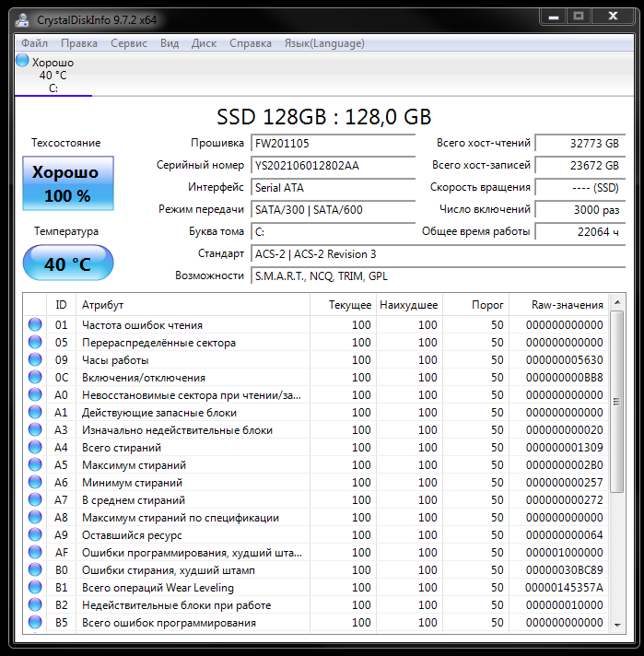644x656 pixels.
Task: Click status orb beside Перераспределённые сектора
Action: pyautogui.click(x=35, y=342)
